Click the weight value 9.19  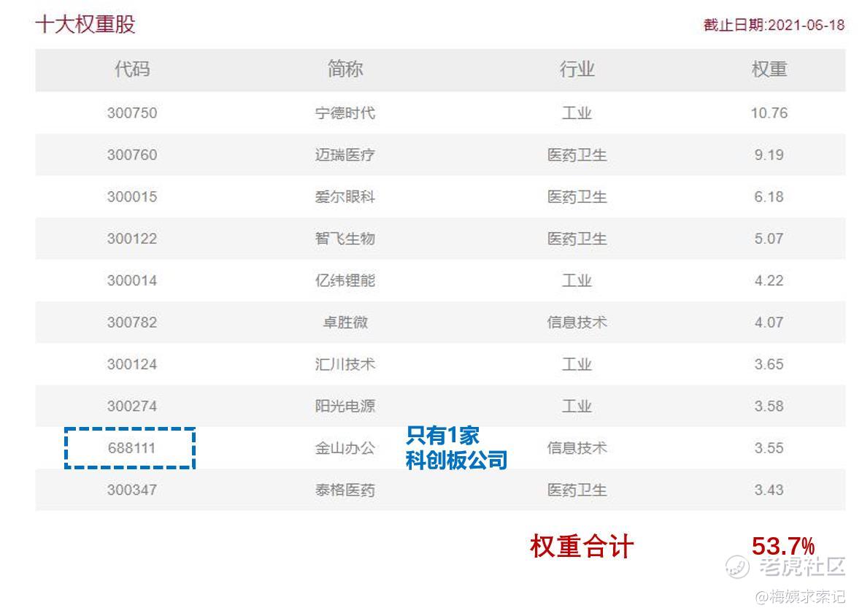pyautogui.click(x=769, y=155)
